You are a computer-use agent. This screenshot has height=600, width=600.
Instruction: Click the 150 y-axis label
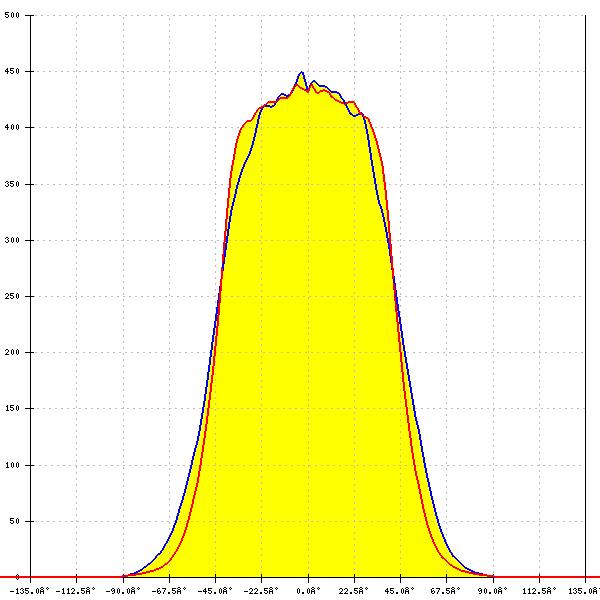[x=12, y=408]
